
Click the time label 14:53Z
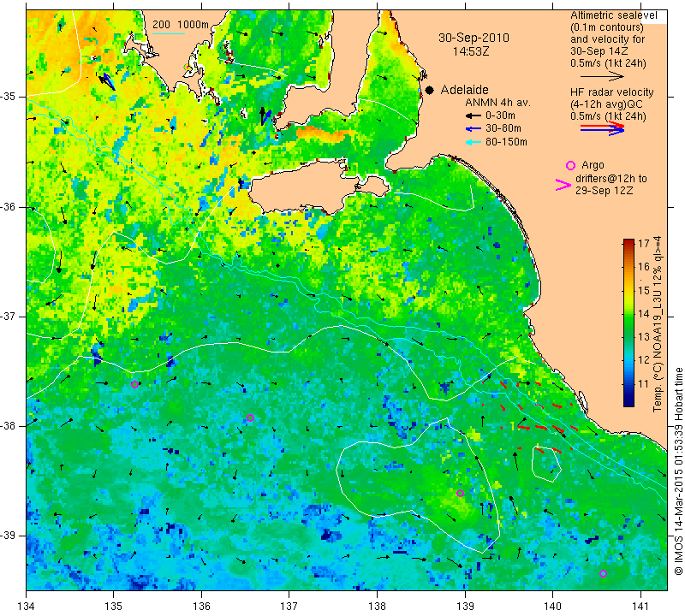(470, 51)
